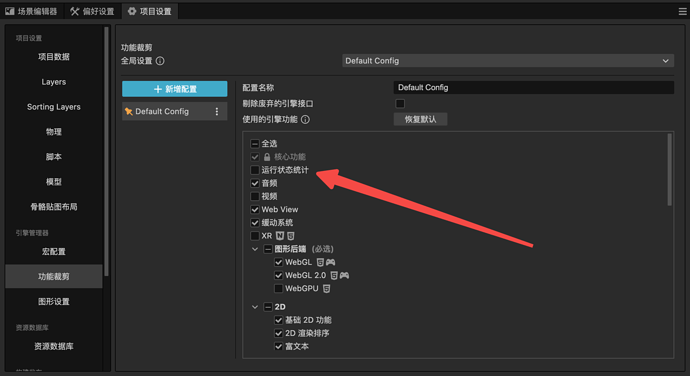Uncheck the Web View checkbox
This screenshot has height=376, width=690.
(x=255, y=210)
